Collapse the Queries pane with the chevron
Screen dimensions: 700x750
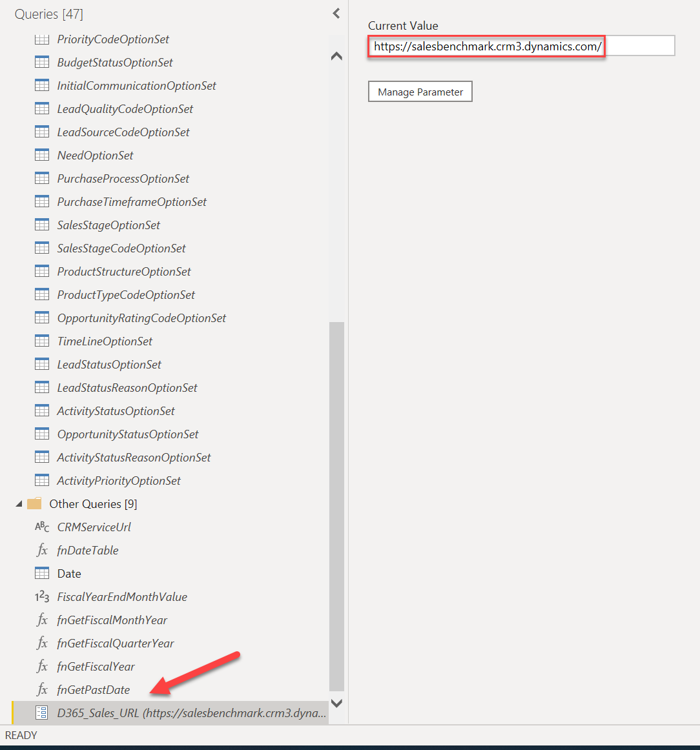coord(336,14)
